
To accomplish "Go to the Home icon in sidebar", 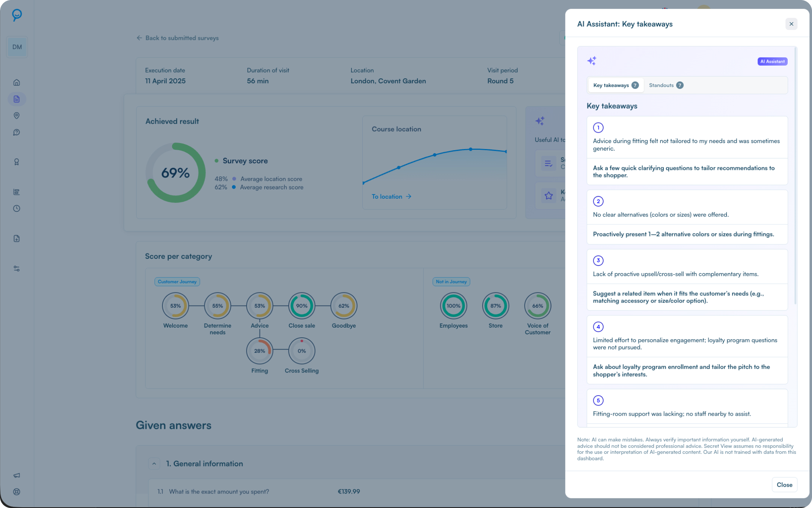I will [16, 82].
